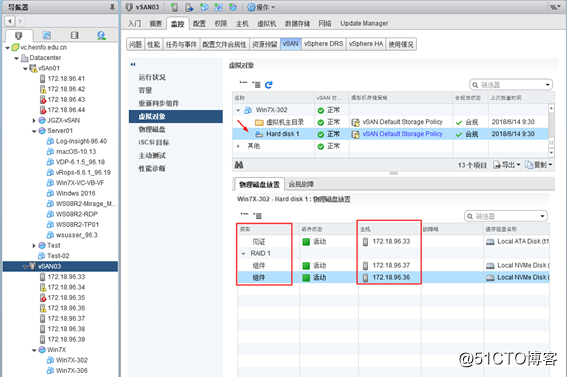Open the Update Manager tab

[x=364, y=23]
